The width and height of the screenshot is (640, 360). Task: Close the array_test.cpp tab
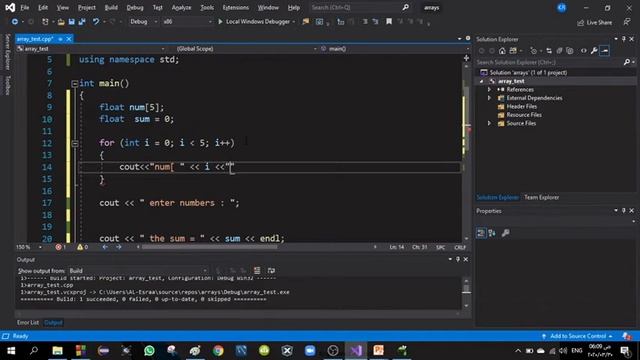(x=69, y=39)
